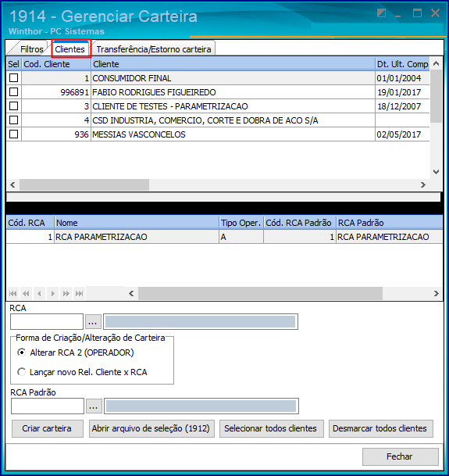Open Transferência/Estorno carteira tab

[x=154, y=49]
